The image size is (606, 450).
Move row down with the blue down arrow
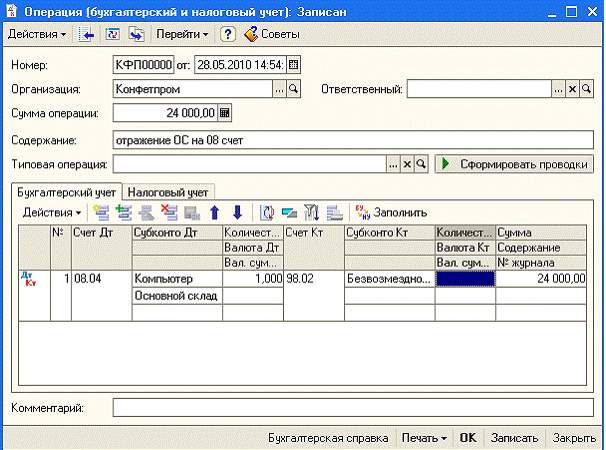tap(238, 213)
